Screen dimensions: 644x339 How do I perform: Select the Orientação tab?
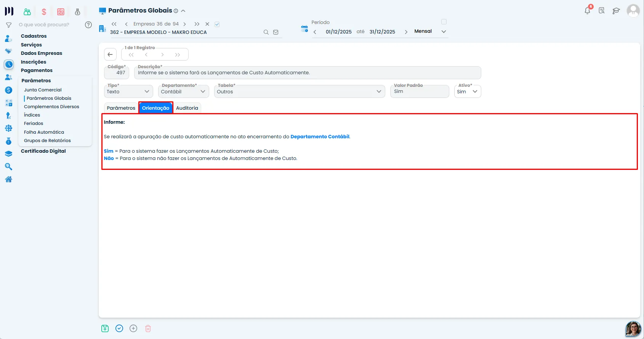click(x=155, y=108)
